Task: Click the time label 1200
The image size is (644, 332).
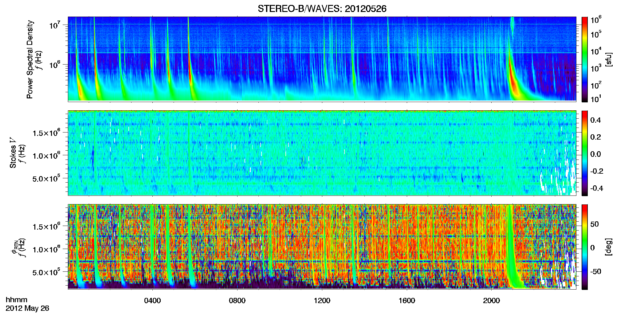Action: coord(322,300)
